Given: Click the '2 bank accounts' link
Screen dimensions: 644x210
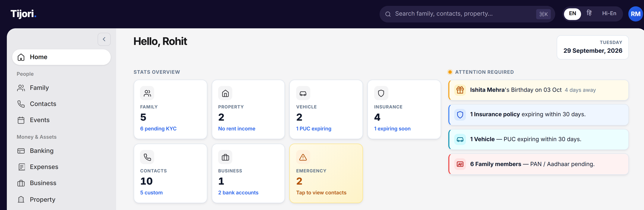Looking at the screenshot, I should pyautogui.click(x=238, y=193).
